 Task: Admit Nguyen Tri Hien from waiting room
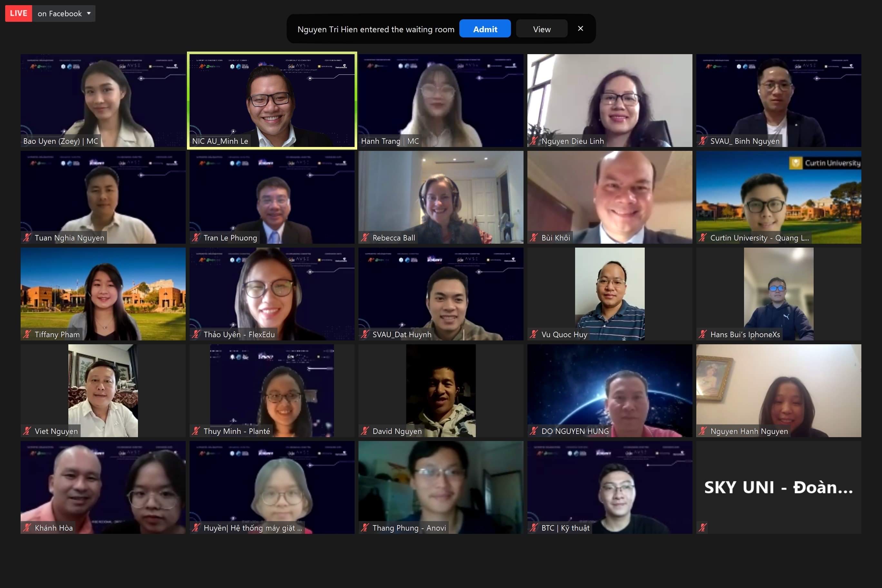[485, 29]
